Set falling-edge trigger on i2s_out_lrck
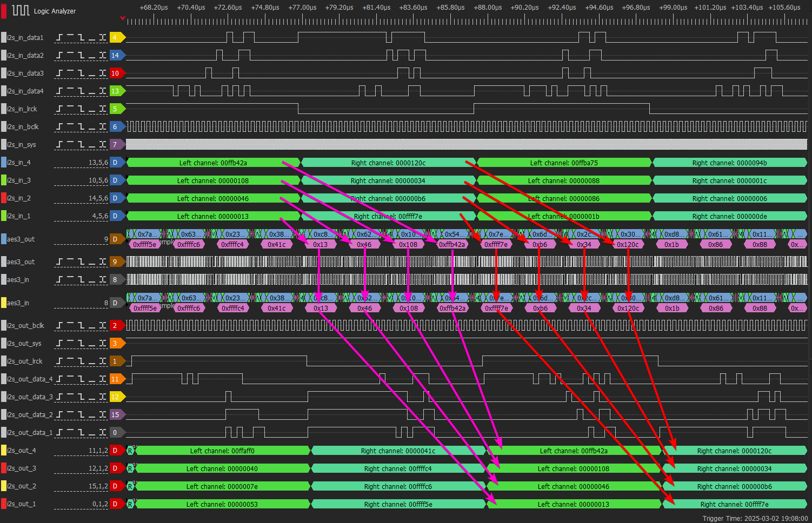812x523 pixels. tap(81, 361)
